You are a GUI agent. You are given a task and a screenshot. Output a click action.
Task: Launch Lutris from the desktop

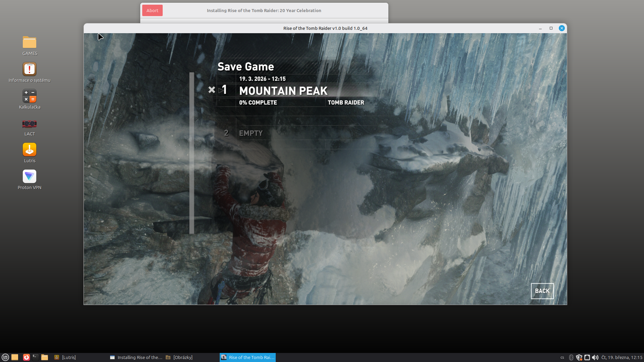30,150
